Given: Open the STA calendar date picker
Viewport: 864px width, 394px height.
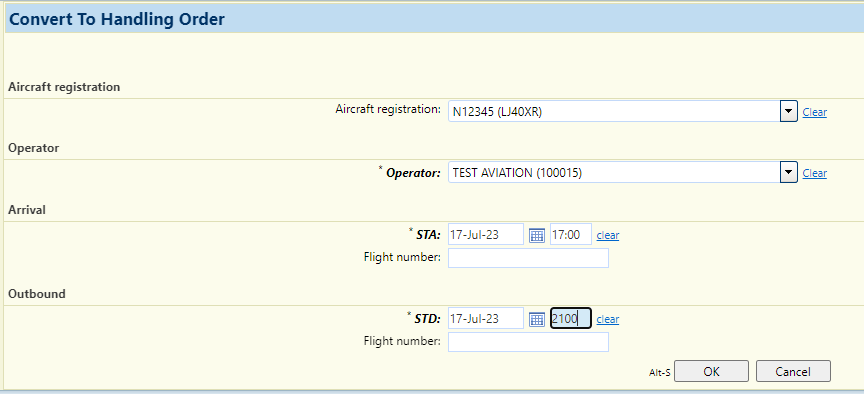Looking at the screenshot, I should pos(537,235).
